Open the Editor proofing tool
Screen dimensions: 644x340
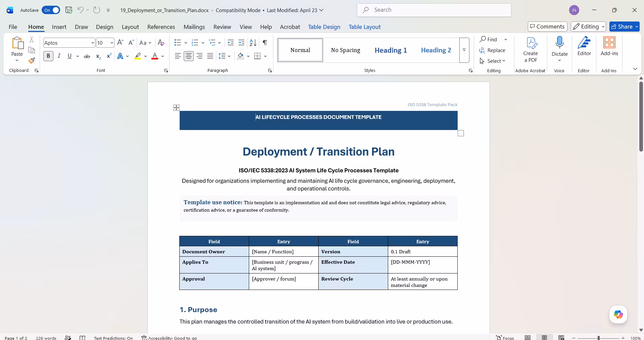(x=584, y=47)
